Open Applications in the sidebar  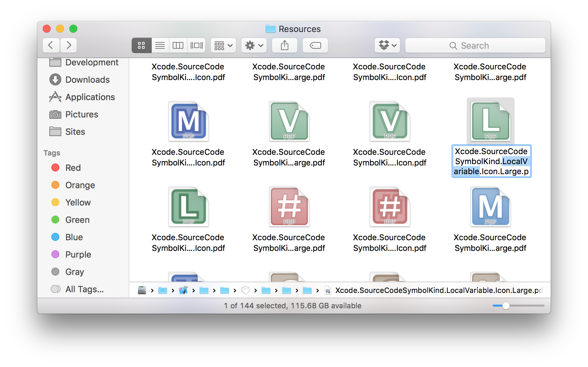(x=82, y=97)
